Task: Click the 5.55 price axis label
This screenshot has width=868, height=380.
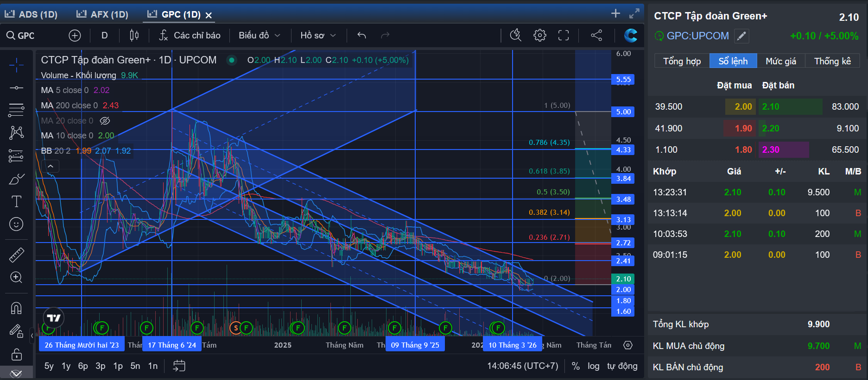Action: coord(623,80)
